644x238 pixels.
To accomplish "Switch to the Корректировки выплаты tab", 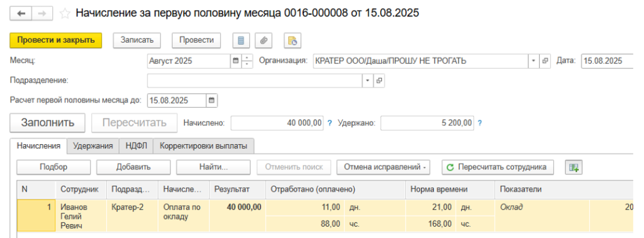I will (203, 146).
